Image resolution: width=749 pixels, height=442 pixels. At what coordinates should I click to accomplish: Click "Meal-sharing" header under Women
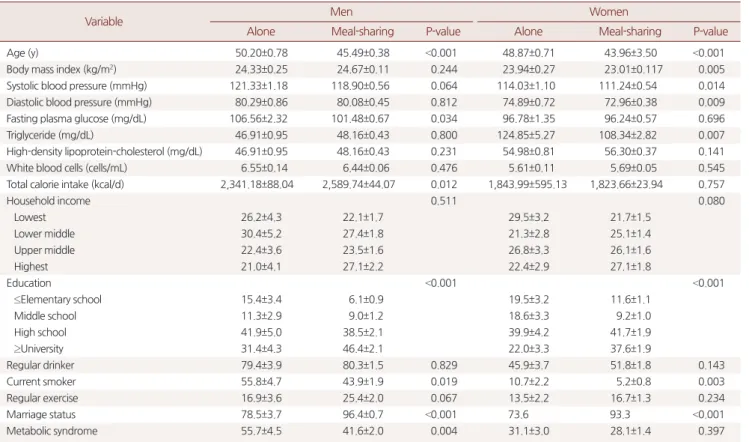(x=630, y=32)
